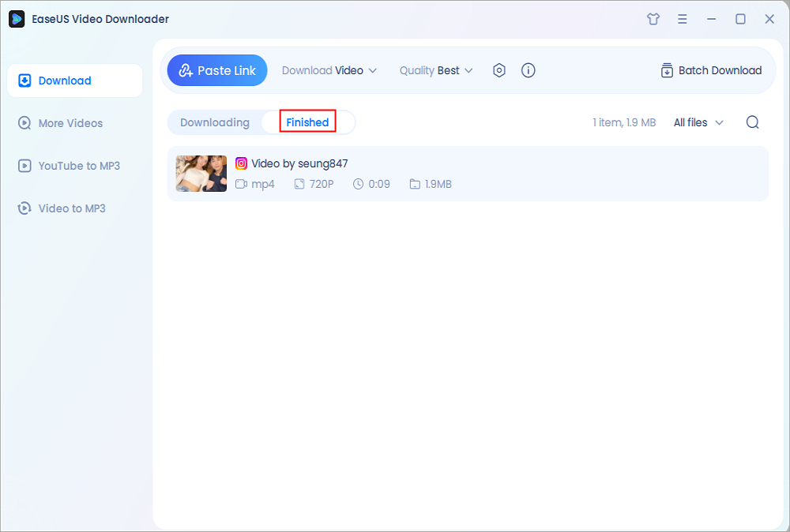790x532 pixels.
Task: Open the hexagon settings icon
Action: point(498,70)
